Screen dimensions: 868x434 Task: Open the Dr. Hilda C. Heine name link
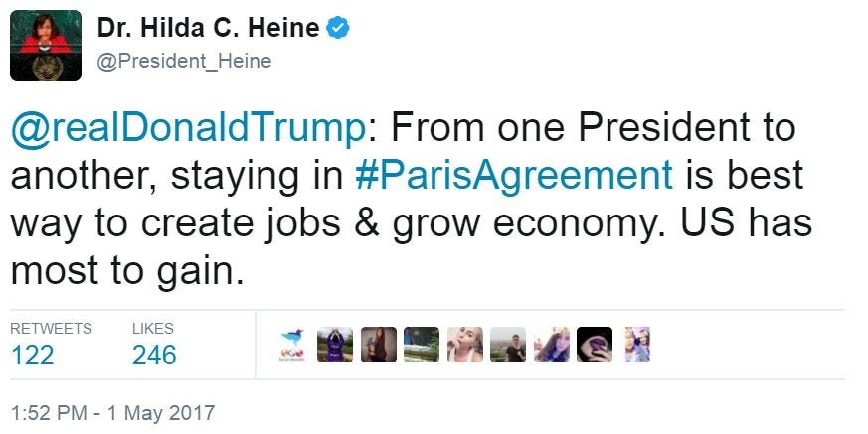(209, 29)
